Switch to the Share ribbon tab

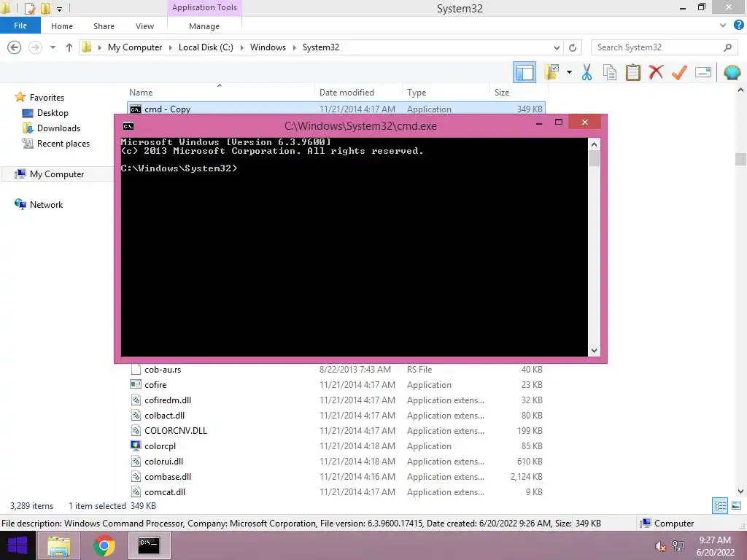pos(104,26)
